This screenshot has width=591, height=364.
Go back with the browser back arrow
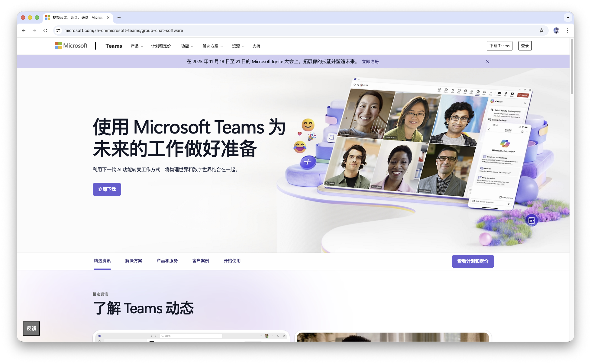24,31
